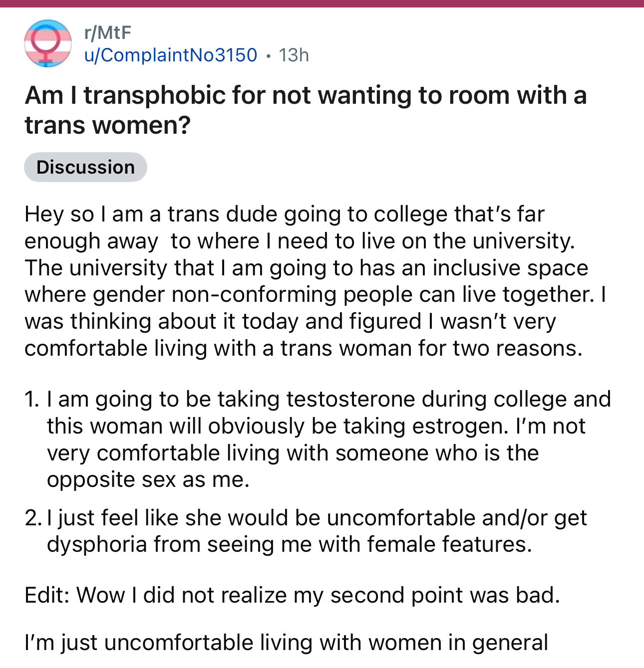
Task: Click the last line about living with women
Action: [286, 643]
